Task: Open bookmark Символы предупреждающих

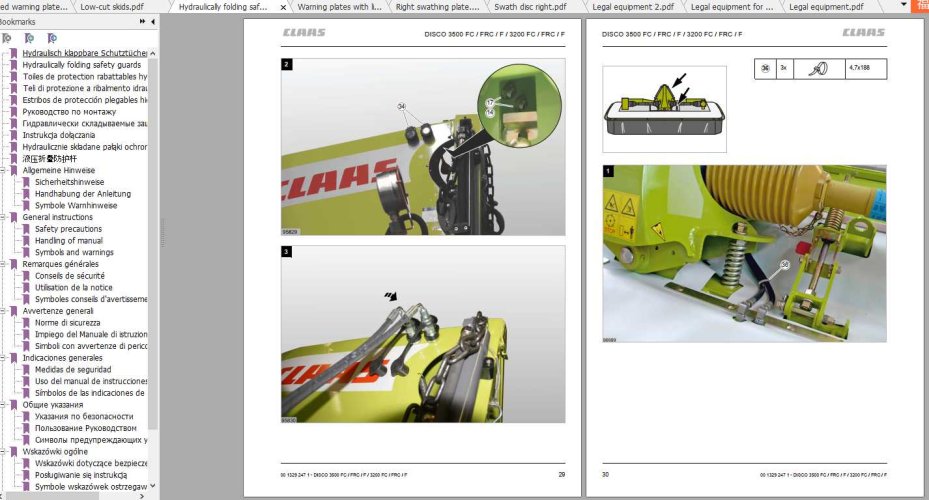Action: click(x=91, y=440)
